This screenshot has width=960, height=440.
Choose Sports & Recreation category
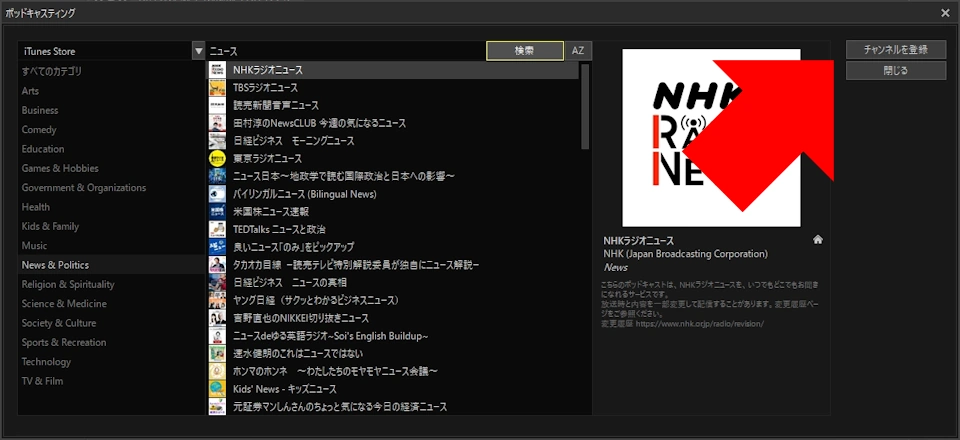[x=111, y=343]
